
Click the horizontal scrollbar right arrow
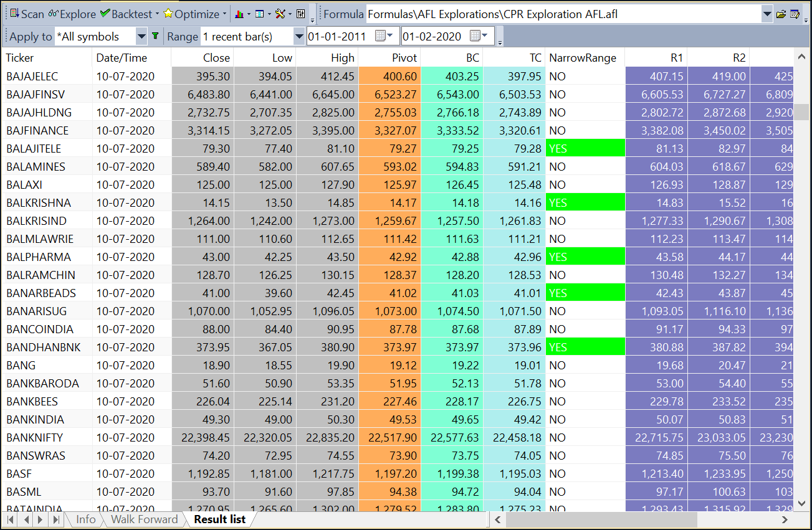(785, 519)
